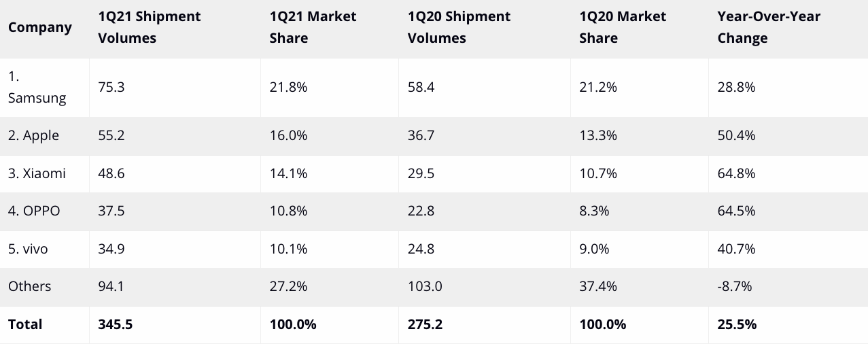
Task: Select vivo's 9.0% market share cell
Action: coord(594,249)
